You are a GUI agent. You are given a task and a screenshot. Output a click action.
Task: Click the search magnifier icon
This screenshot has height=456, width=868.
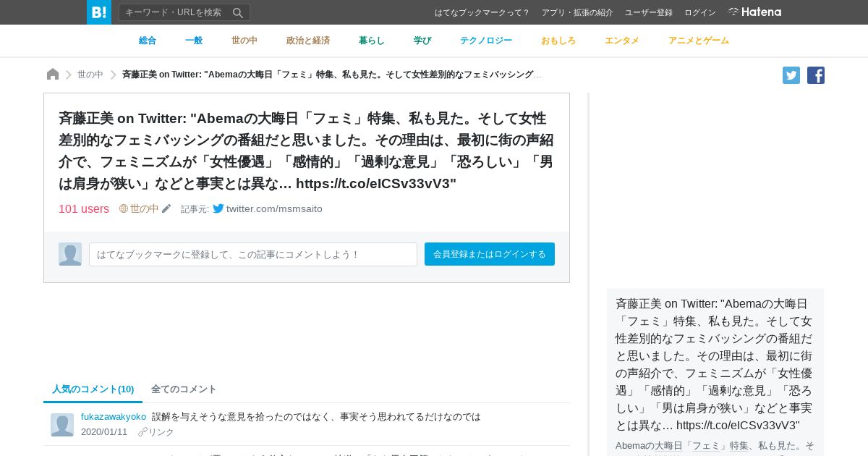click(238, 12)
